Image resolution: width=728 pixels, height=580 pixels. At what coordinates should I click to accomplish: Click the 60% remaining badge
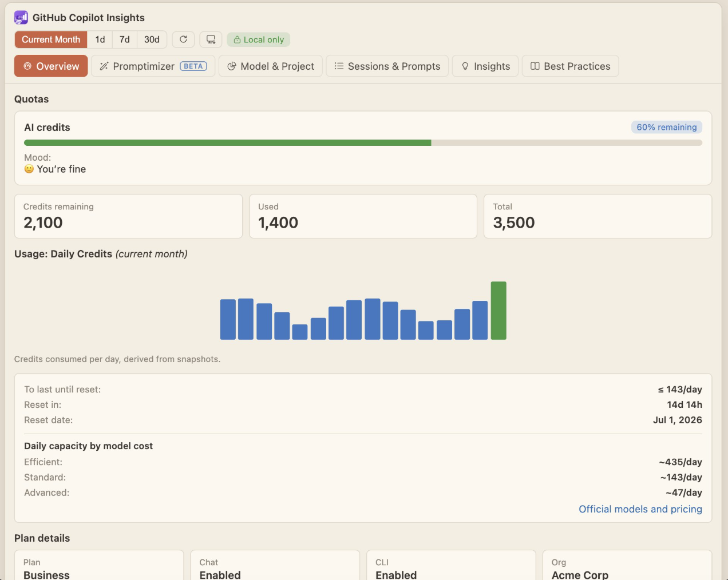[667, 127]
